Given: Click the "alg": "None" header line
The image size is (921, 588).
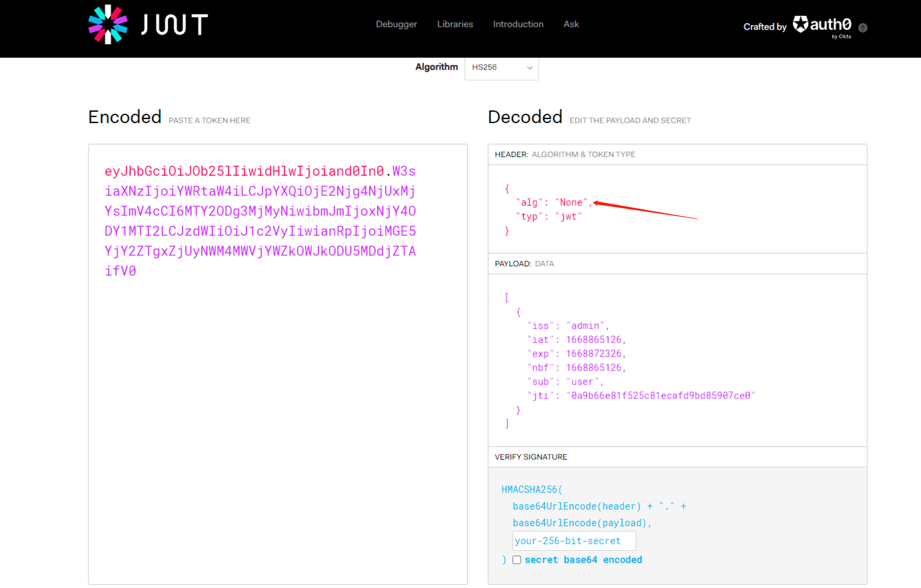Looking at the screenshot, I should 554,202.
